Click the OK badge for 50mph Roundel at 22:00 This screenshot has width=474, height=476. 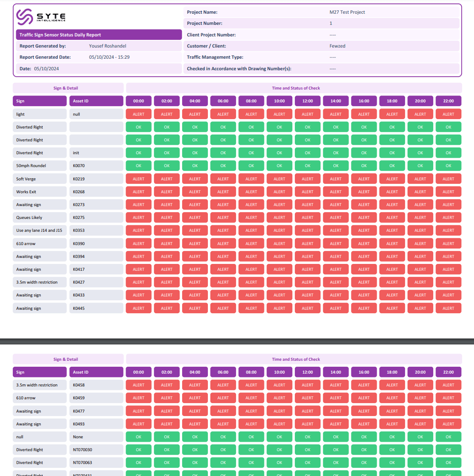[448, 165]
